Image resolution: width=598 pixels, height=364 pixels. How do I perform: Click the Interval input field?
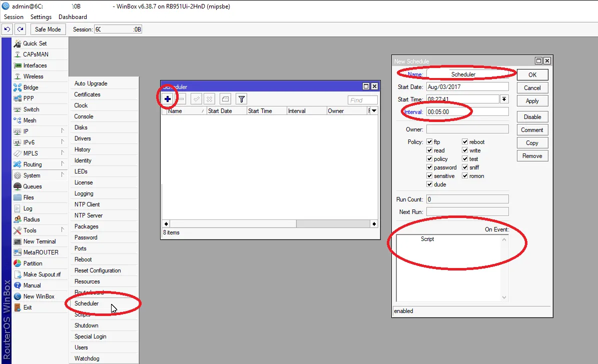[x=467, y=111]
